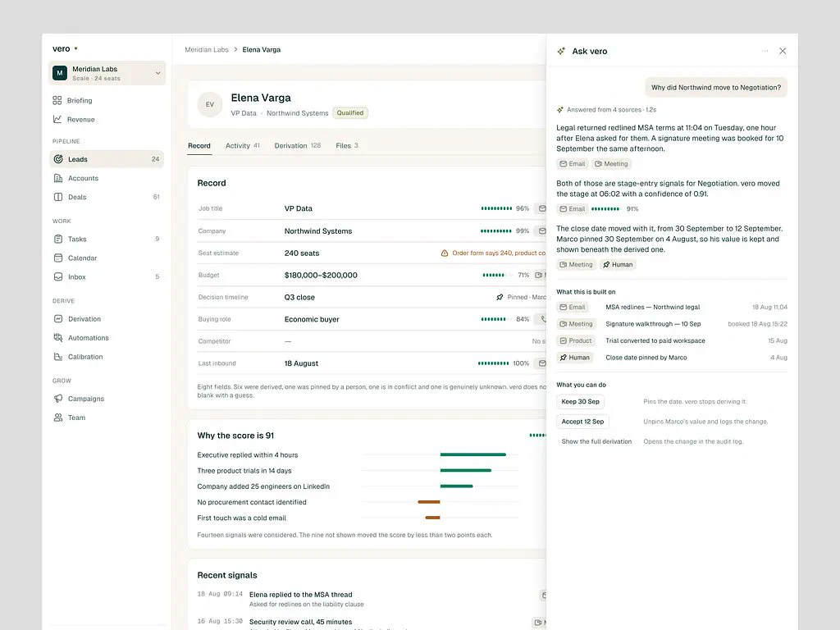Open the three-dot menu in Ask vero panel
This screenshot has width=840, height=630.
pos(765,51)
